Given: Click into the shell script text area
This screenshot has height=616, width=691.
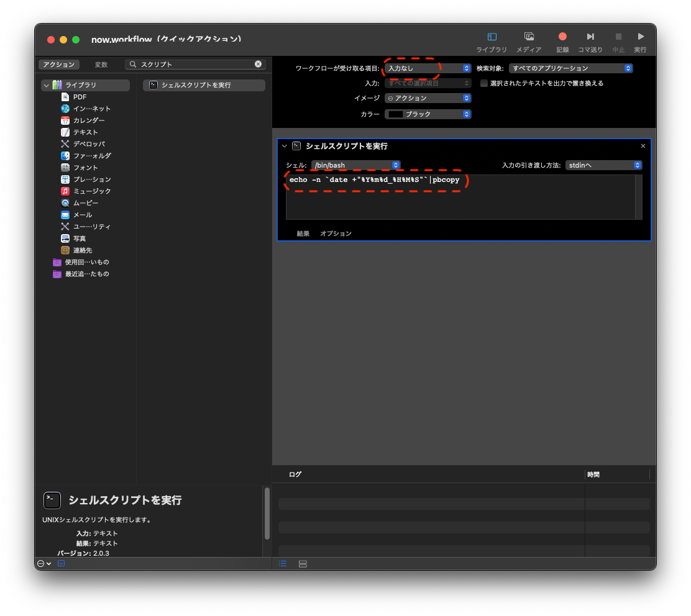Looking at the screenshot, I should pos(460,197).
